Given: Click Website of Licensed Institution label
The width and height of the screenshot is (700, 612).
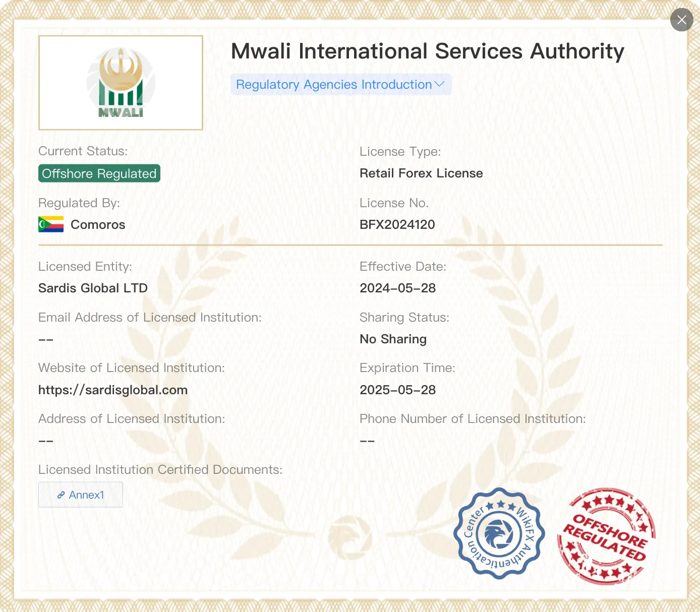Looking at the screenshot, I should point(132,368).
